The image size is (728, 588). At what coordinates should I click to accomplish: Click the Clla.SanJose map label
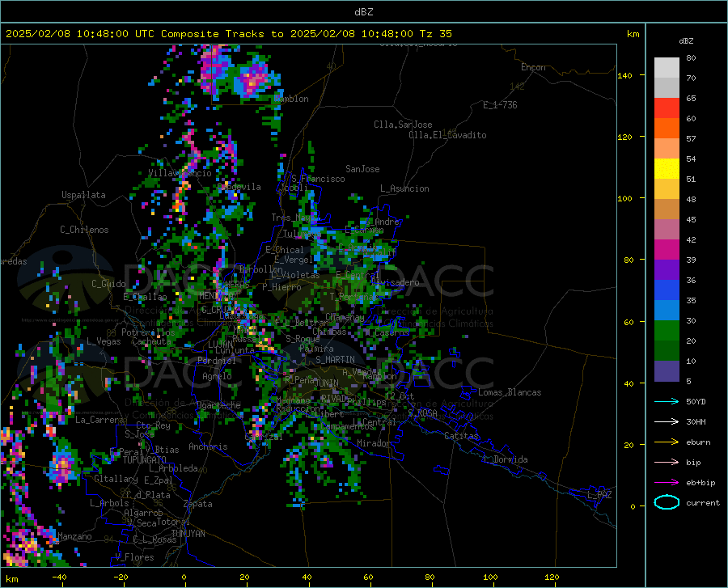(x=403, y=125)
